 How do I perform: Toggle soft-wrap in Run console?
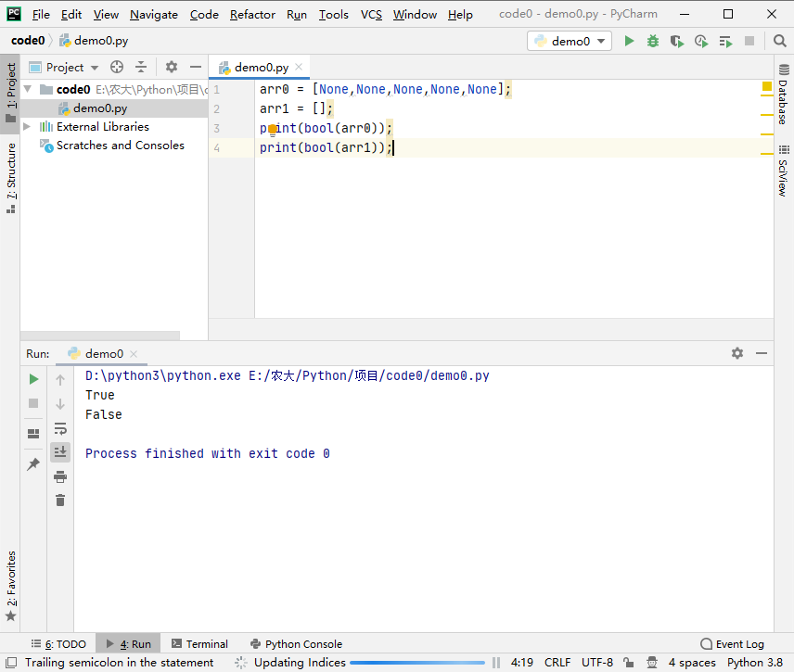[x=60, y=428]
